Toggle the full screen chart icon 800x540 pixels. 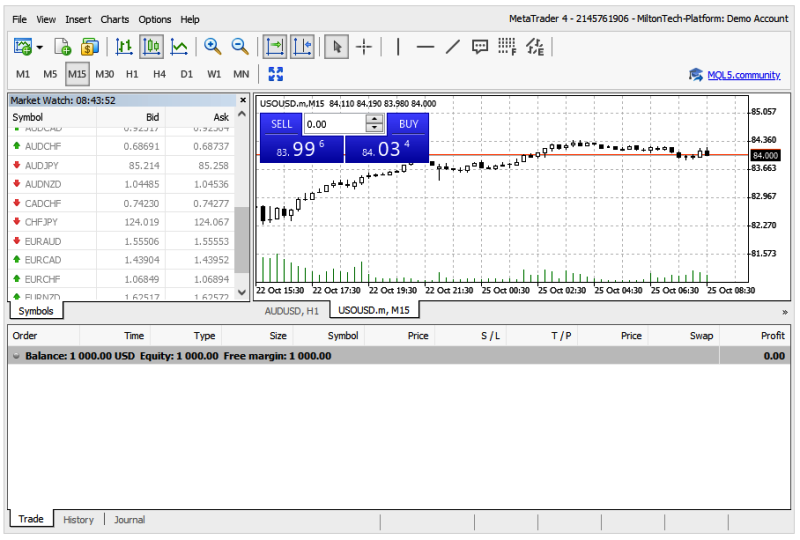pyautogui.click(x=276, y=75)
